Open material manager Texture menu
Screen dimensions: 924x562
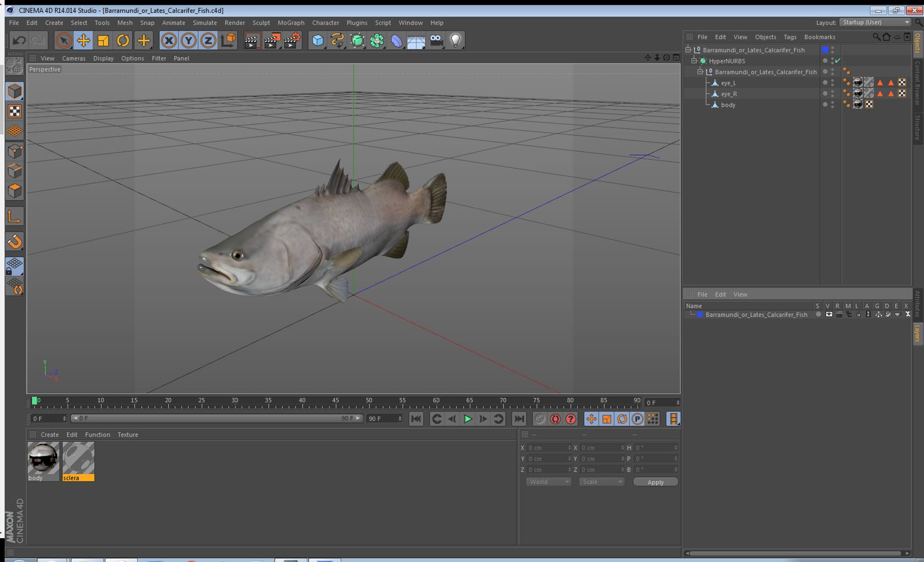127,435
